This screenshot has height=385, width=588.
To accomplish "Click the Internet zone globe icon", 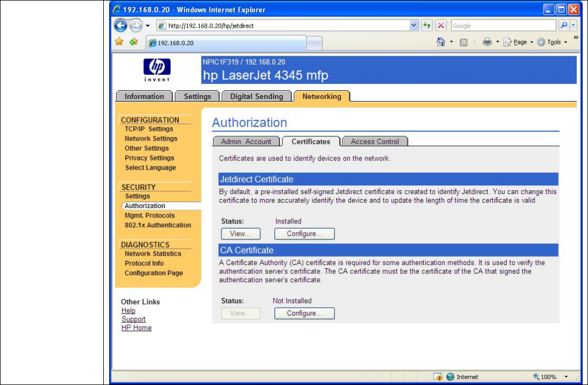I will pos(450,377).
